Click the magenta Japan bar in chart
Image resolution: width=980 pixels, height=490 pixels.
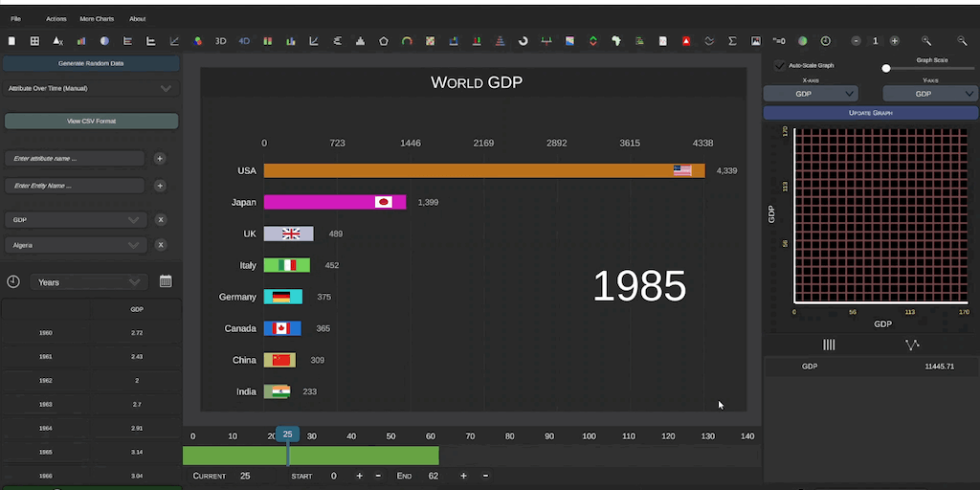click(x=335, y=202)
